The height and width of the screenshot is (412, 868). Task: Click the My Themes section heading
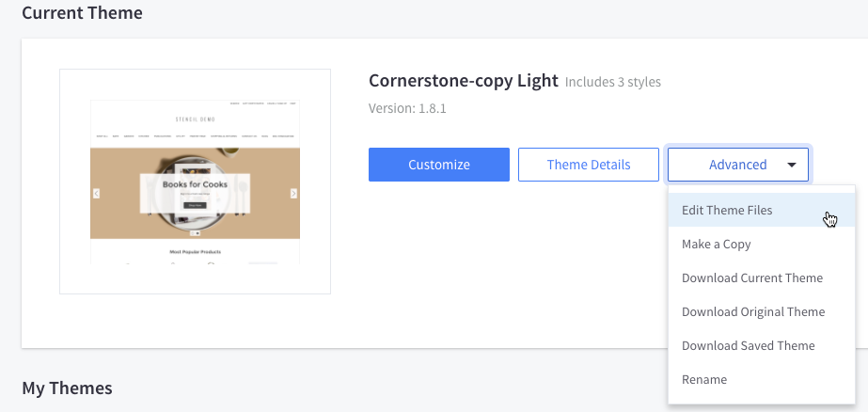point(67,388)
